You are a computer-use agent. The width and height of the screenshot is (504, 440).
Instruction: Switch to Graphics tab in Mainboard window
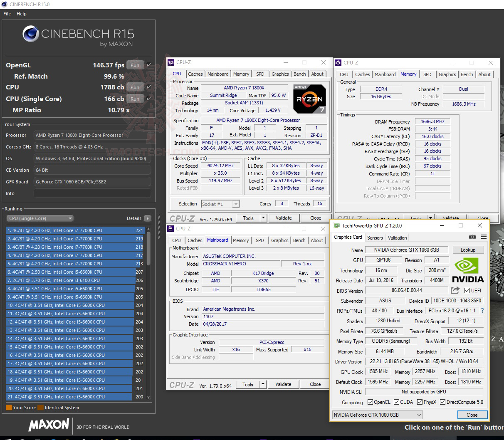tap(280, 240)
